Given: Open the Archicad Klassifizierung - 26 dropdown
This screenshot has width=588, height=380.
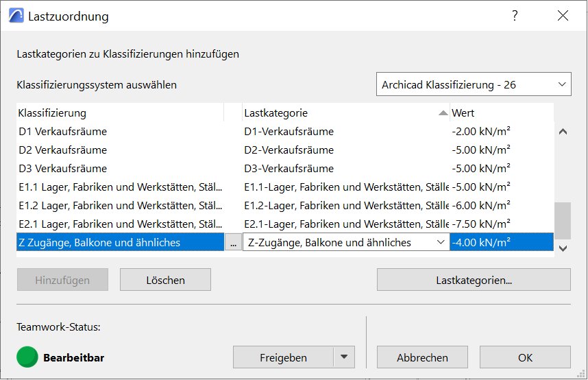Looking at the screenshot, I should click(x=473, y=85).
